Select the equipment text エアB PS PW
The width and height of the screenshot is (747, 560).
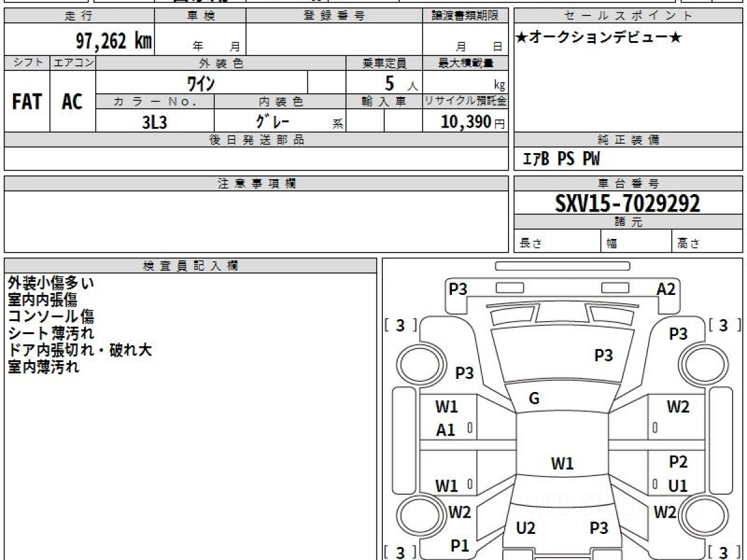(561, 160)
